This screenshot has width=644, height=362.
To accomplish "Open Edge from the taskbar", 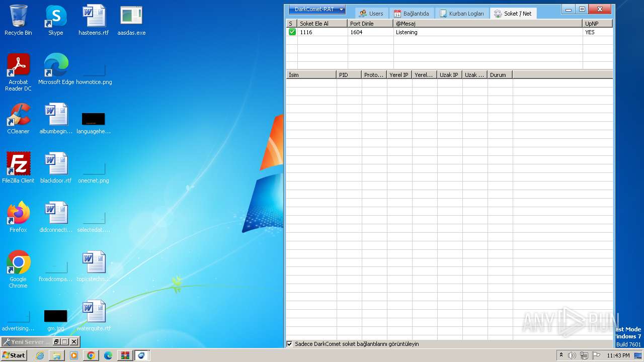I will pyautogui.click(x=108, y=355).
